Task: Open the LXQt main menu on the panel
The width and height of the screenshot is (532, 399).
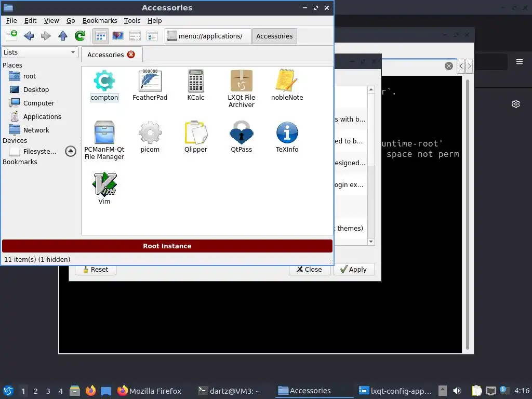Action: pyautogui.click(x=8, y=391)
